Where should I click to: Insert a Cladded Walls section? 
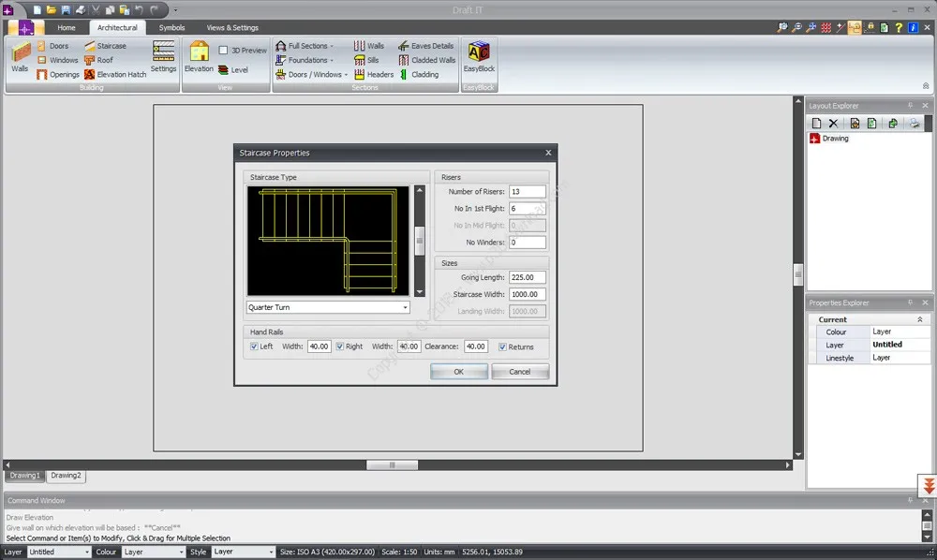[426, 60]
